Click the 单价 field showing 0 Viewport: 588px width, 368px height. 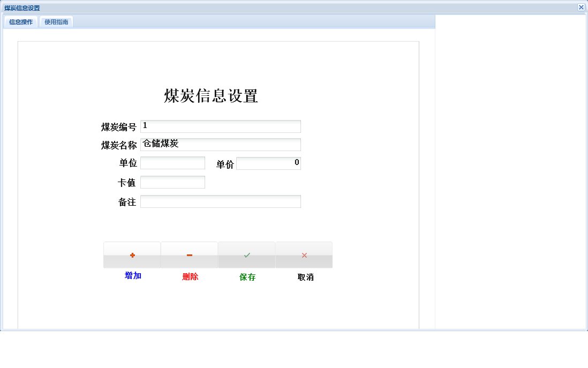point(268,162)
